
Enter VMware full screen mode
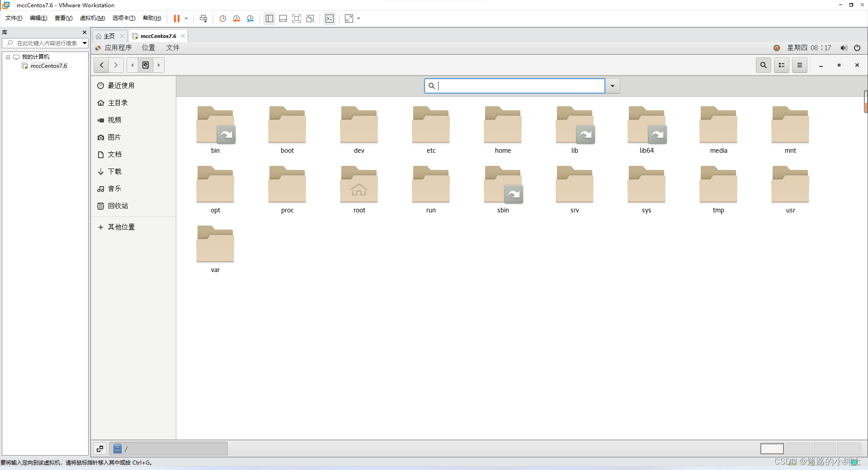coord(297,19)
